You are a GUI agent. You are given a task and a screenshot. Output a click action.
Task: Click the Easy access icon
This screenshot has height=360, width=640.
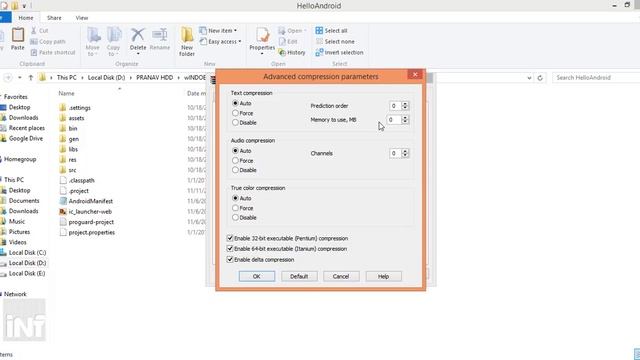point(203,41)
